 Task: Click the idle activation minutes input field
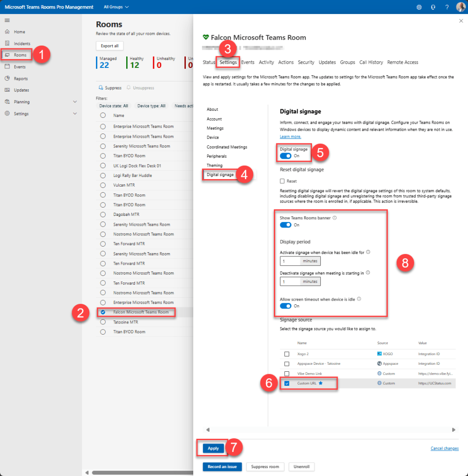tap(290, 261)
